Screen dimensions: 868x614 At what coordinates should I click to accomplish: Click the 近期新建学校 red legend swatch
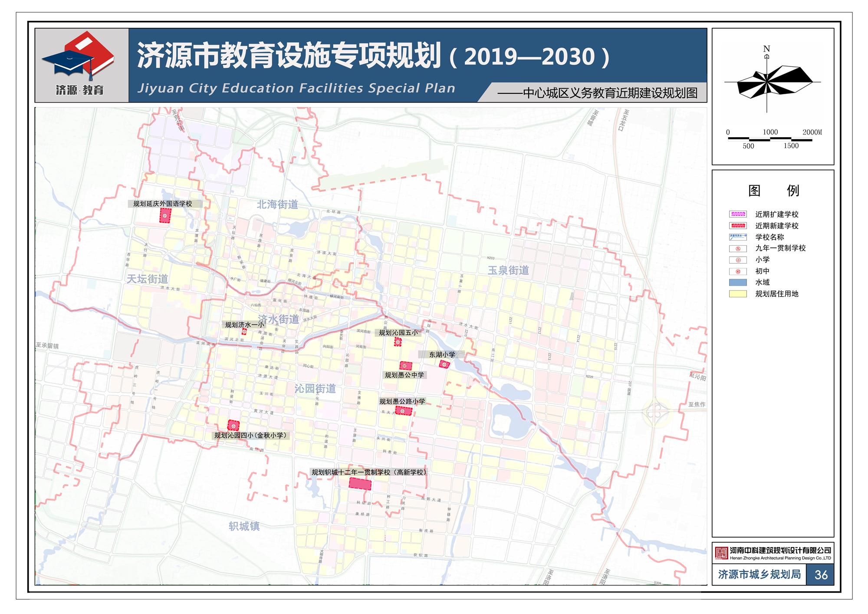(x=738, y=225)
